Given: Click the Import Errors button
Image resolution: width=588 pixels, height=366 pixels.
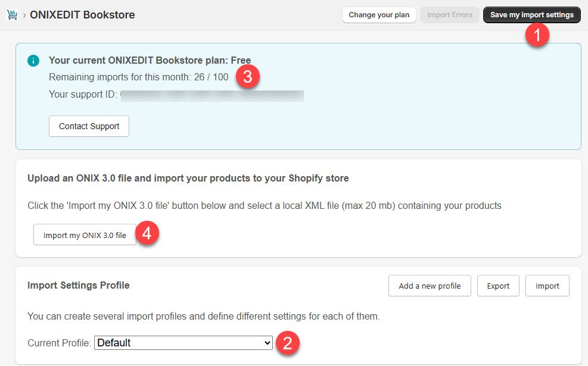Looking at the screenshot, I should coord(450,15).
